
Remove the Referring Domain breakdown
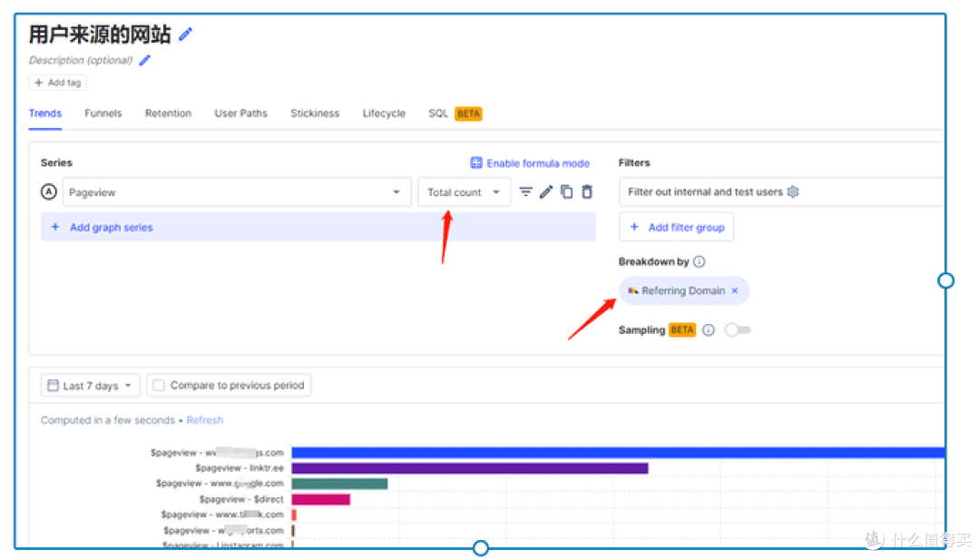pyautogui.click(x=735, y=291)
